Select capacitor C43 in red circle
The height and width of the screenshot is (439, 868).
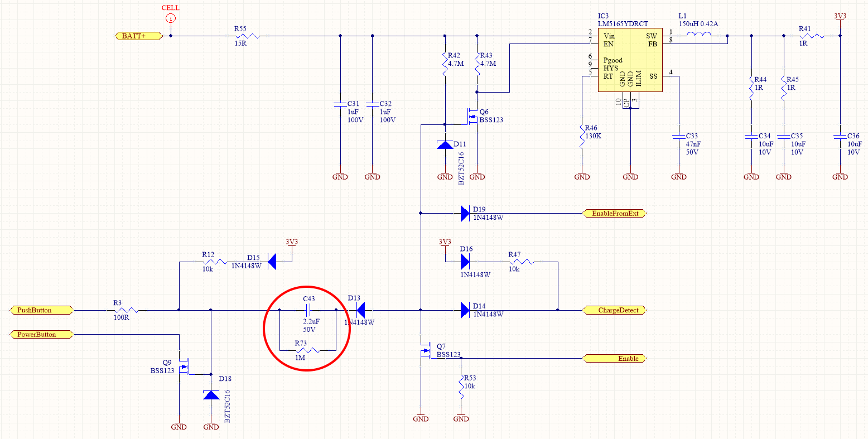(x=308, y=310)
